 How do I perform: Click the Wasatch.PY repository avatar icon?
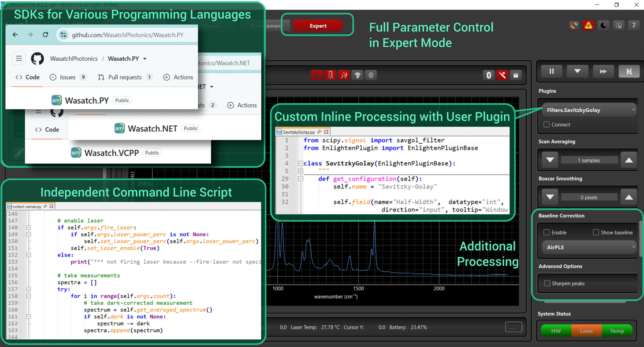(x=57, y=100)
